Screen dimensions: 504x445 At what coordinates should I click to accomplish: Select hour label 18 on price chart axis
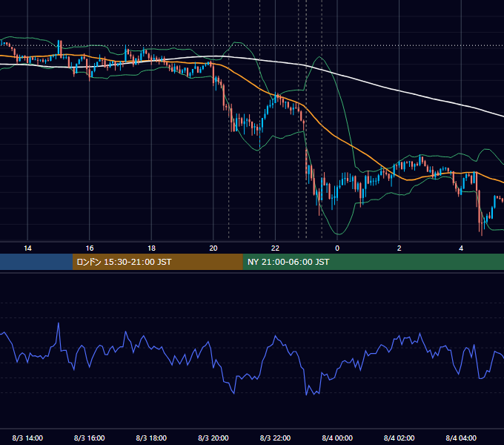[151, 248]
